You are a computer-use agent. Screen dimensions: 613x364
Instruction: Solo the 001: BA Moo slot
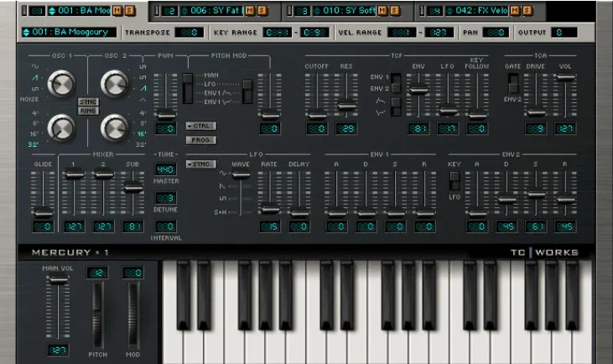tap(129, 11)
